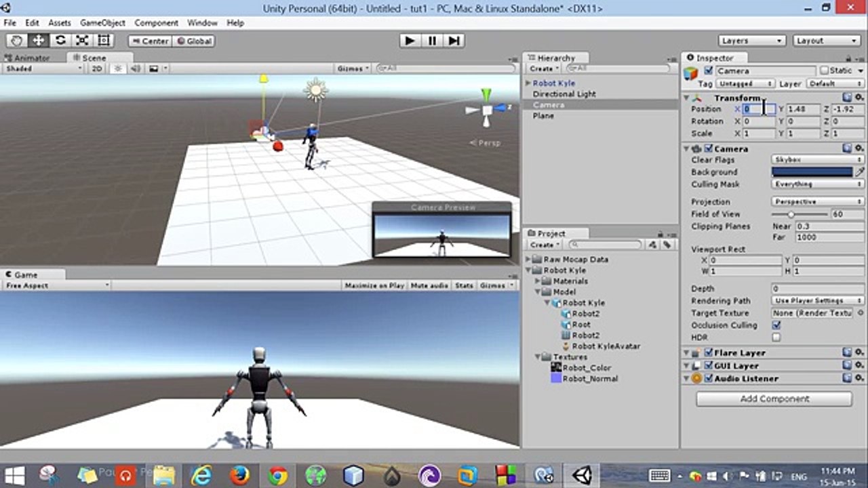This screenshot has width=868, height=488.
Task: Disable the Flare Layer component checkbox
Action: (709, 352)
